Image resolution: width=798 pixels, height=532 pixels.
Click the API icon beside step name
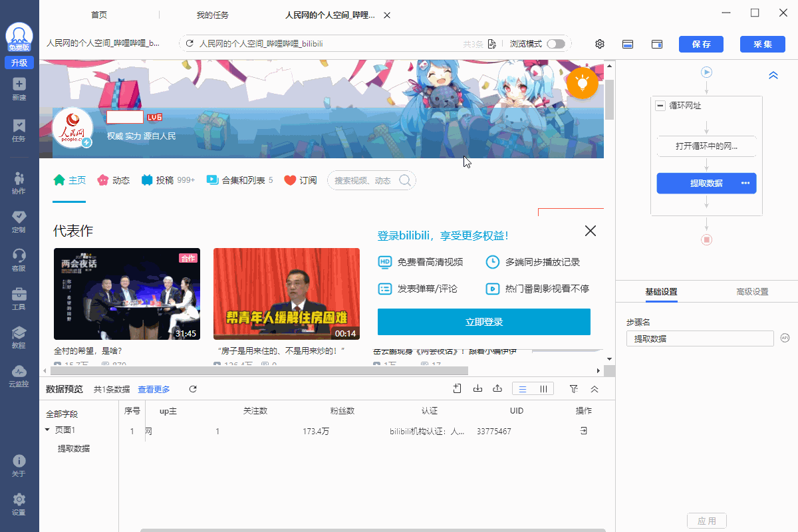pyautogui.click(x=785, y=338)
